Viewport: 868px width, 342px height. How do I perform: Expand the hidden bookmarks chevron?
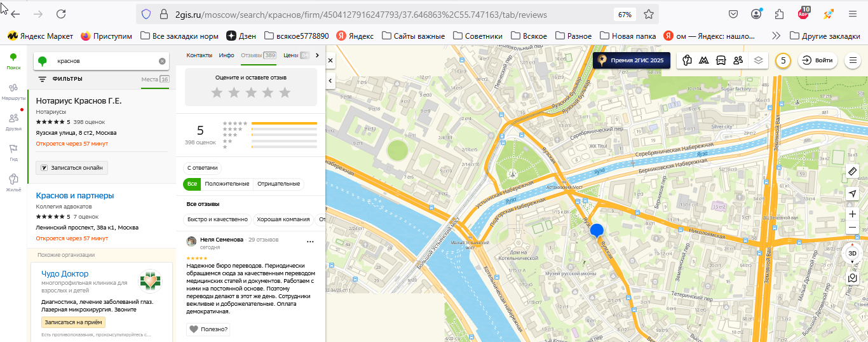pyautogui.click(x=776, y=36)
